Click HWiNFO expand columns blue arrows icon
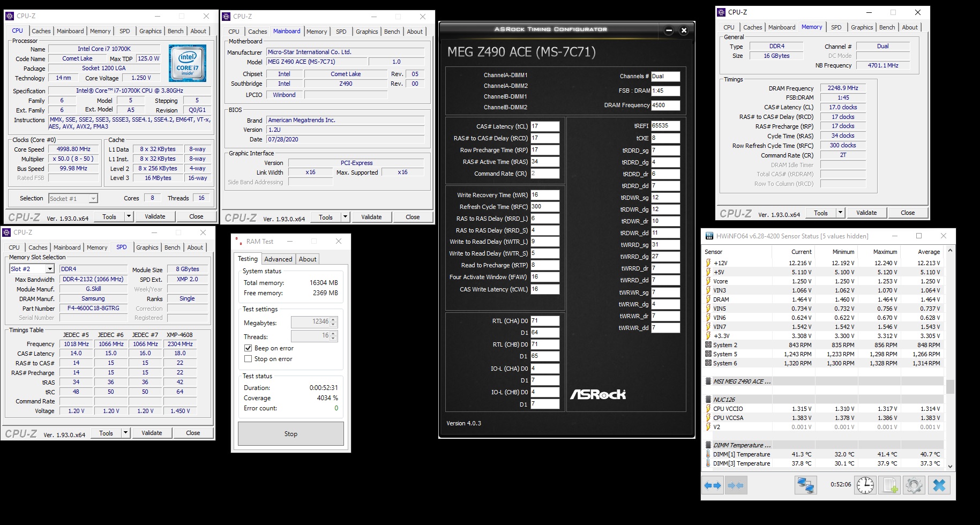This screenshot has height=525, width=980. (713, 485)
